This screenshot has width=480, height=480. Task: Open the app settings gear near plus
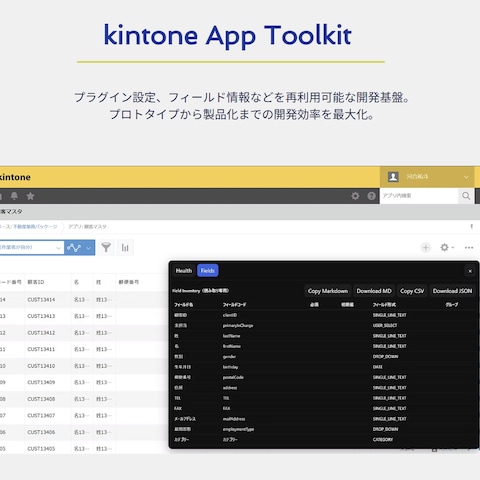(445, 247)
